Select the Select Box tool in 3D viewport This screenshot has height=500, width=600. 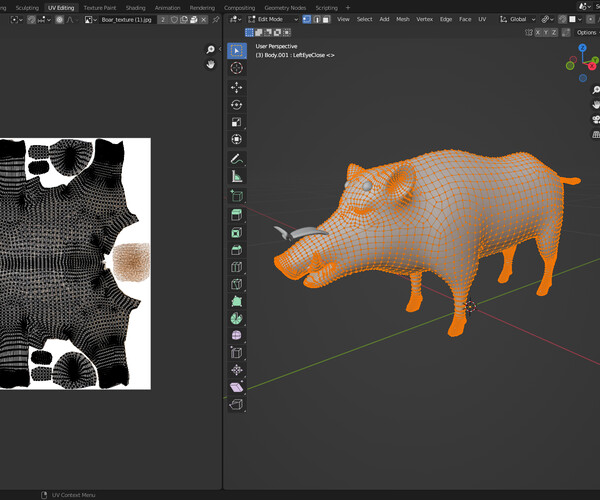pos(236,51)
